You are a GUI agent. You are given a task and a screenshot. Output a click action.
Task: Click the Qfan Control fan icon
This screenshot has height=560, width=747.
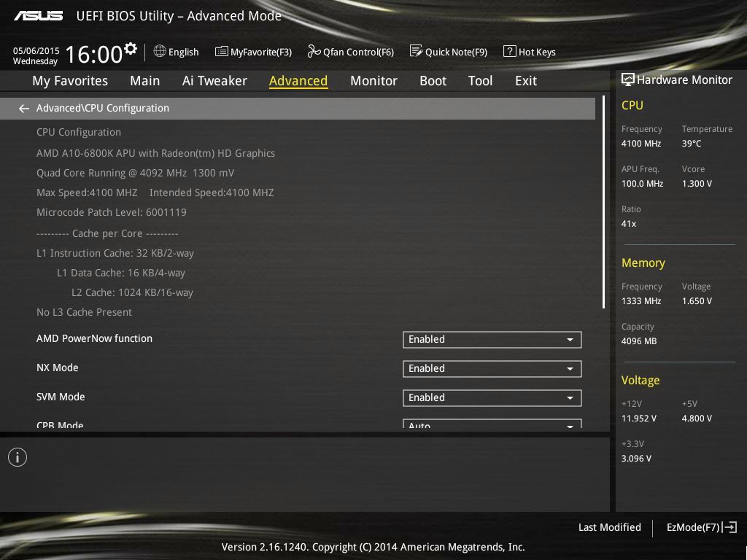pyautogui.click(x=314, y=51)
